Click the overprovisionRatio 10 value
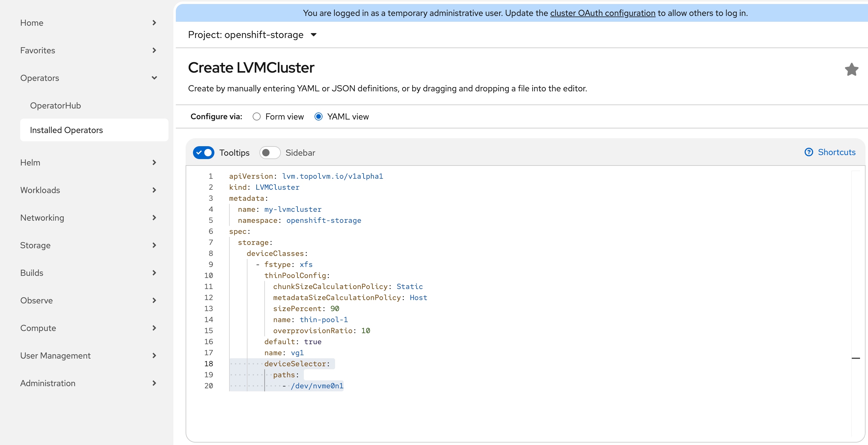This screenshot has height=445, width=868. [366, 331]
